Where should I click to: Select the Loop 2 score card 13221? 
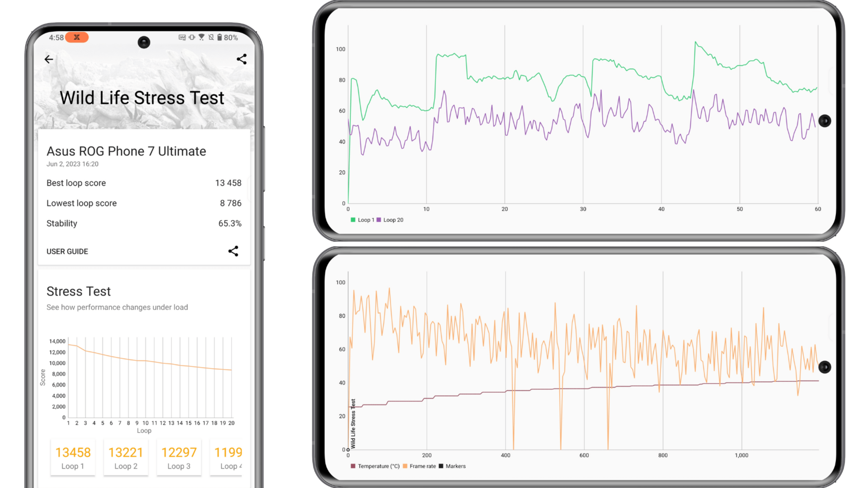[126, 457]
